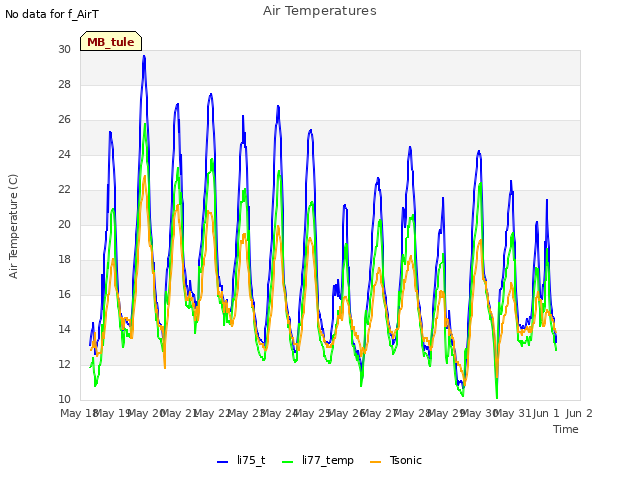The height and width of the screenshot is (480, 640).
Task: Toggle the li77_temp legend entry
Action: 318,460
